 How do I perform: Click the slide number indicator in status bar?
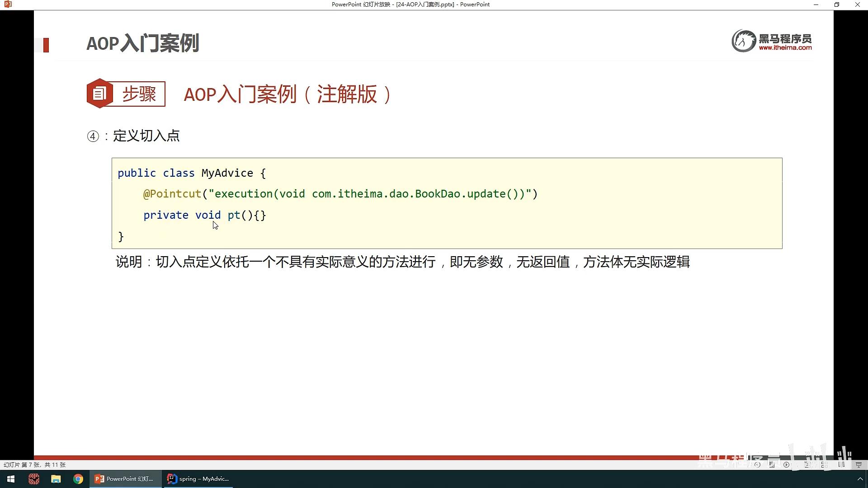click(34, 465)
